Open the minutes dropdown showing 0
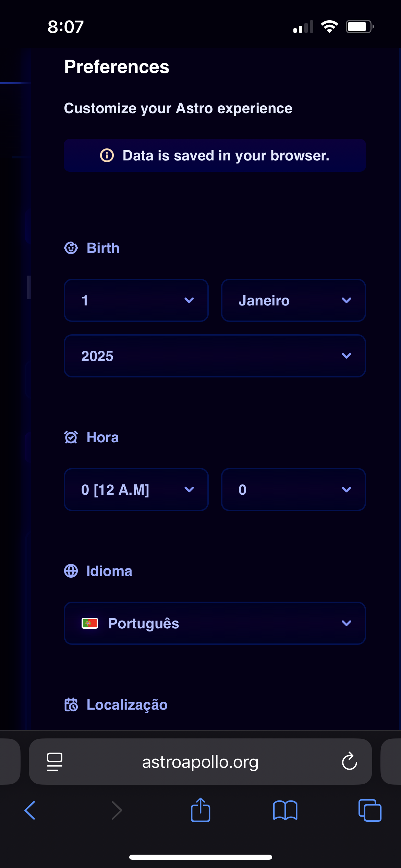This screenshot has height=868, width=401. (293, 490)
